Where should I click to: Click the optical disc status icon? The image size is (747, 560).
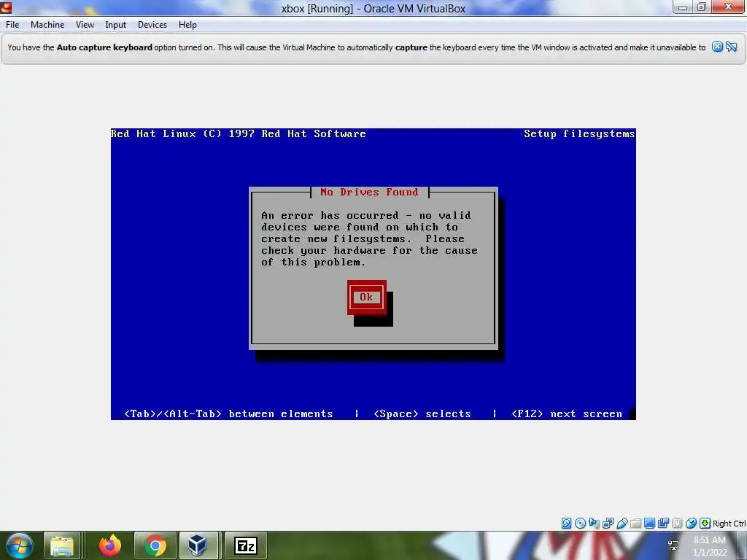coord(580,524)
